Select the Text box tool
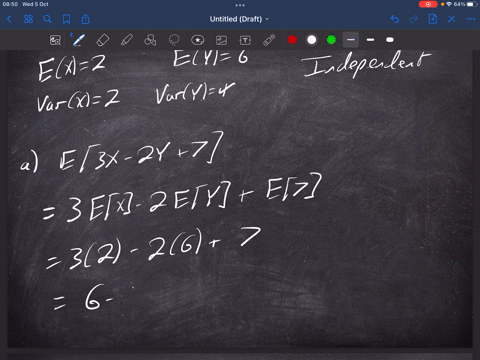The image size is (480, 360). tap(245, 40)
